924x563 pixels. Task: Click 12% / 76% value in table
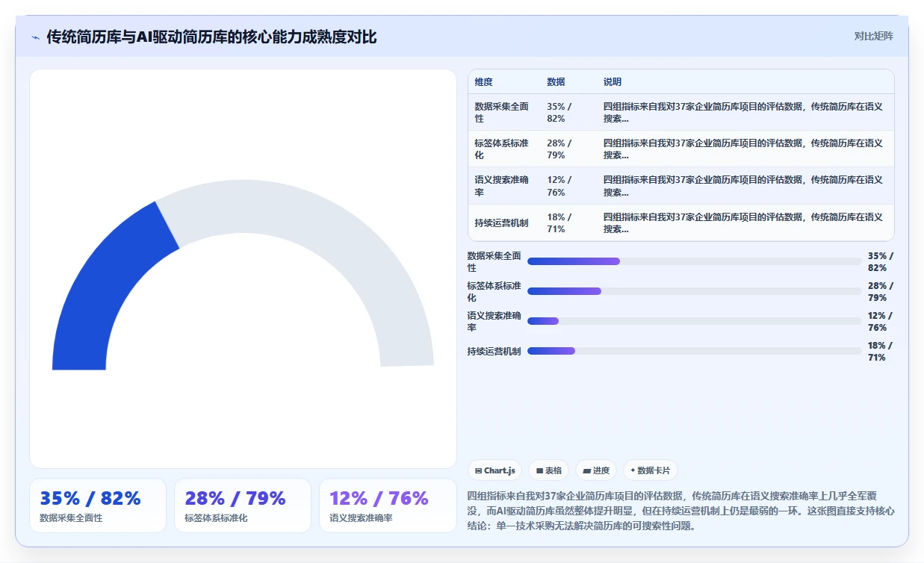click(x=559, y=186)
